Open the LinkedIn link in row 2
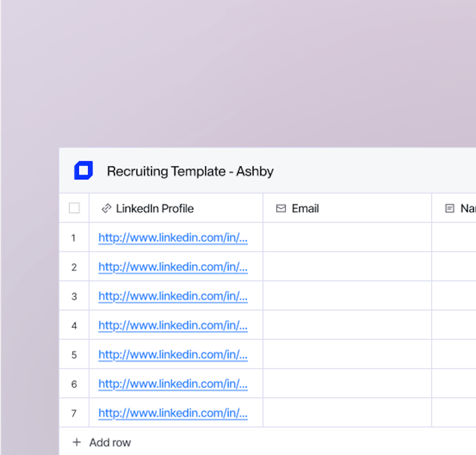 point(173,267)
